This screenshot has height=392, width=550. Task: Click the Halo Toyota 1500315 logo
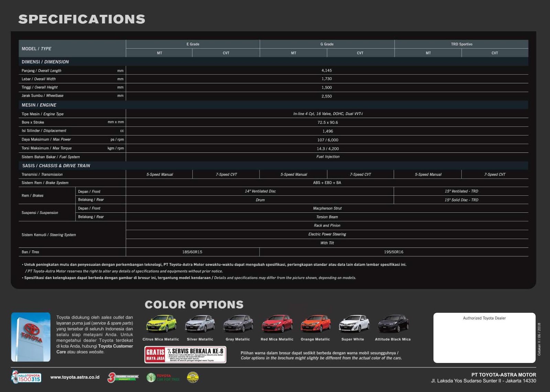[26, 377]
